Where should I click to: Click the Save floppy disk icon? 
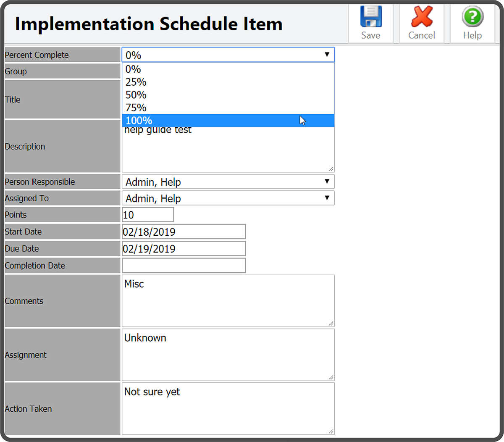[x=370, y=18]
